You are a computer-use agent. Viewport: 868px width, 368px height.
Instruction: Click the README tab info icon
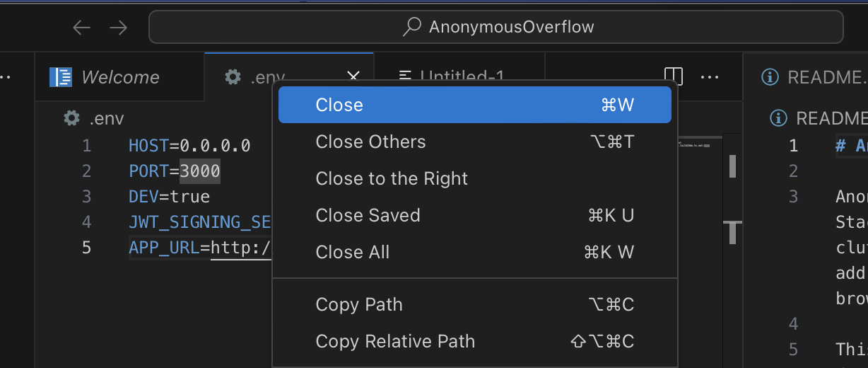[770, 76]
